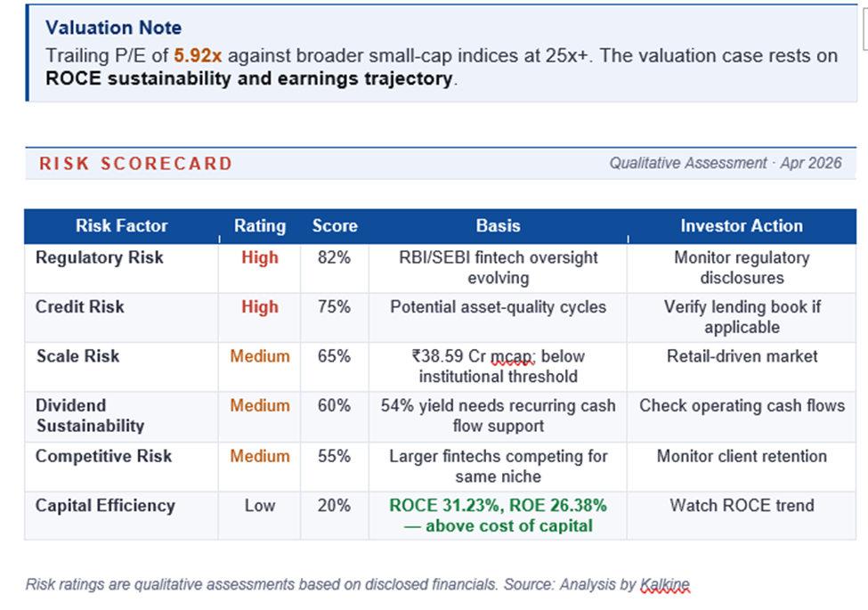Select the High rating for Credit Risk
This screenshot has height=610, width=868.
(x=260, y=307)
